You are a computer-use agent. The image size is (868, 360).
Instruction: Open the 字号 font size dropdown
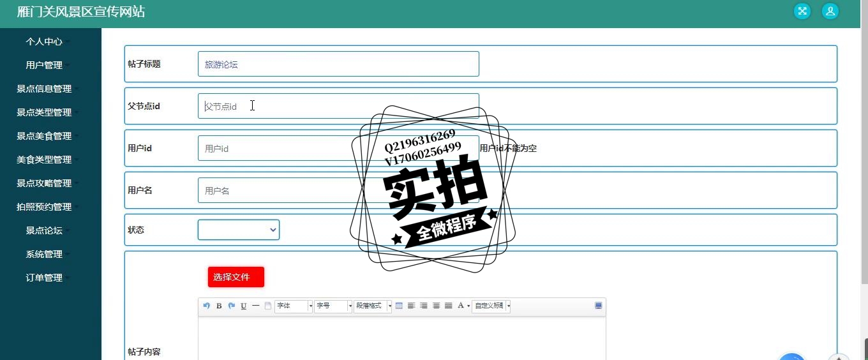333,306
